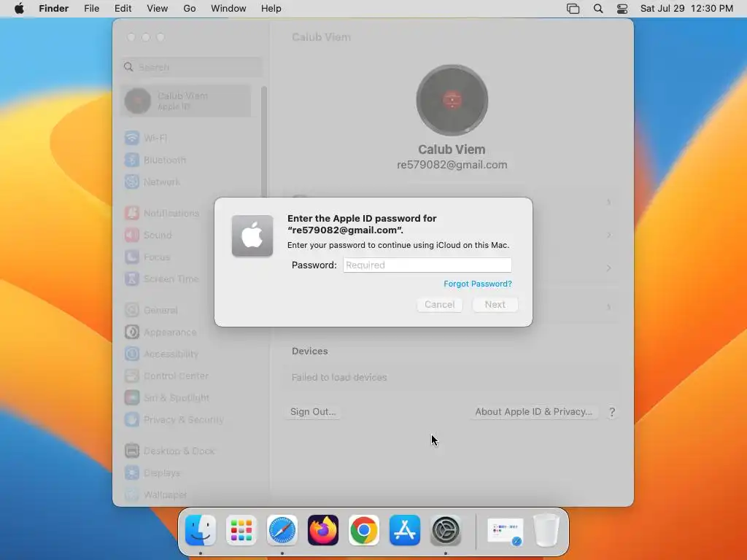Open Finder from the Dock
747x560 pixels.
pos(201,530)
